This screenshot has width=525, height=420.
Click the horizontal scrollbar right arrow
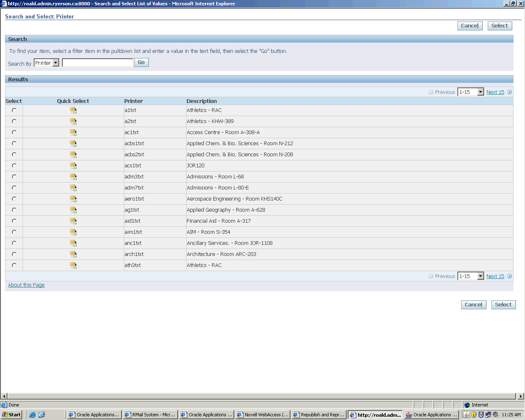coord(521,396)
